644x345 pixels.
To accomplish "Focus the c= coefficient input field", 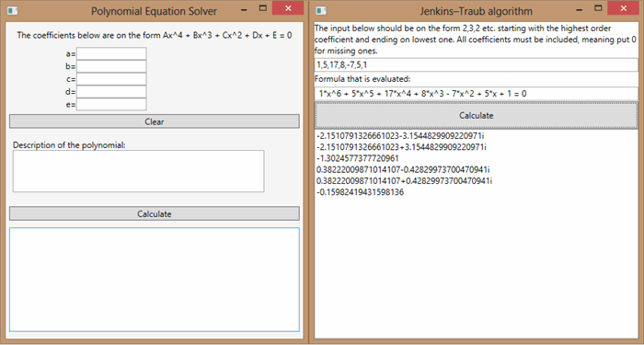I will [x=111, y=79].
